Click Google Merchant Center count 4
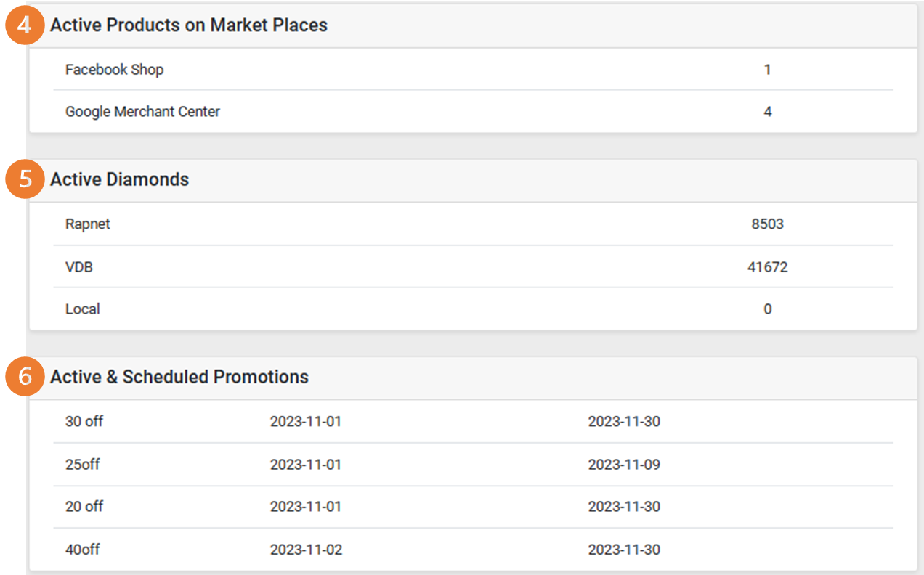This screenshot has height=575, width=924. (768, 112)
